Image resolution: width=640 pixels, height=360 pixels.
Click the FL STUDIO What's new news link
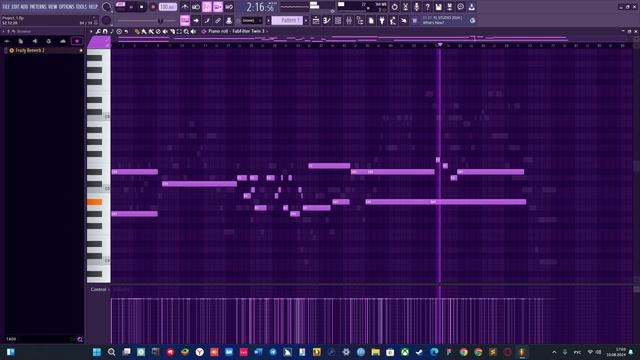[442, 20]
